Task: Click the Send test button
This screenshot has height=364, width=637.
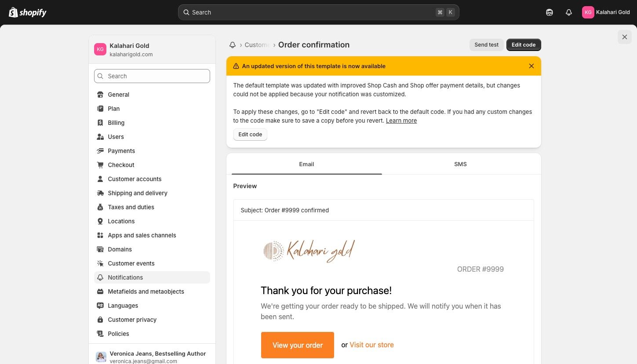Action: pyautogui.click(x=486, y=45)
